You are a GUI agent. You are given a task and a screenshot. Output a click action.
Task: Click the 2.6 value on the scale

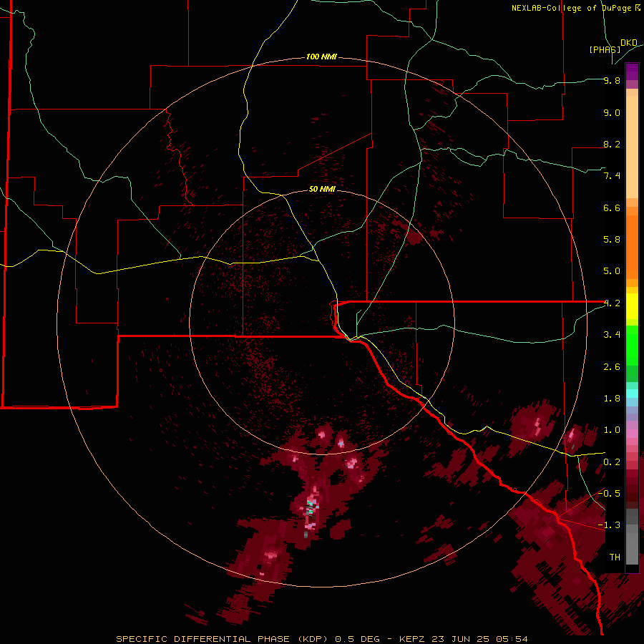[612, 367]
